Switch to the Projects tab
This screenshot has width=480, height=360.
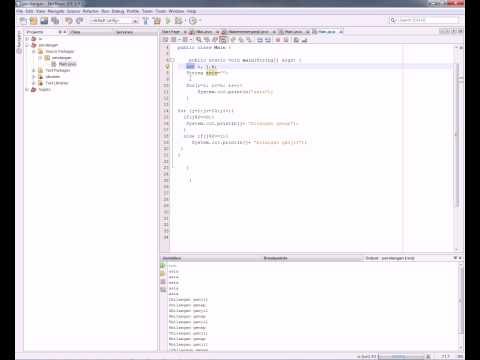(x=35, y=32)
